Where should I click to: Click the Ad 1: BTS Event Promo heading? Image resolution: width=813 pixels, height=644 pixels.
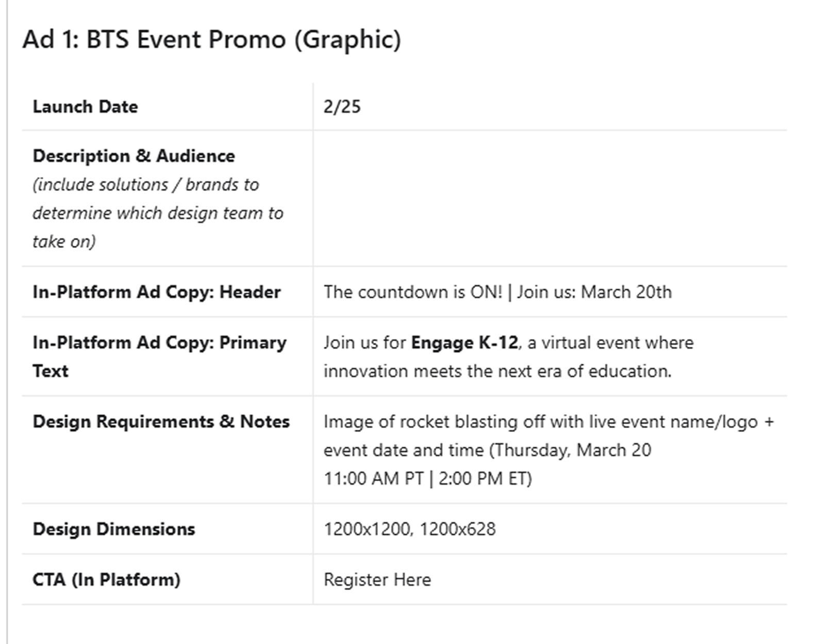[x=211, y=40]
